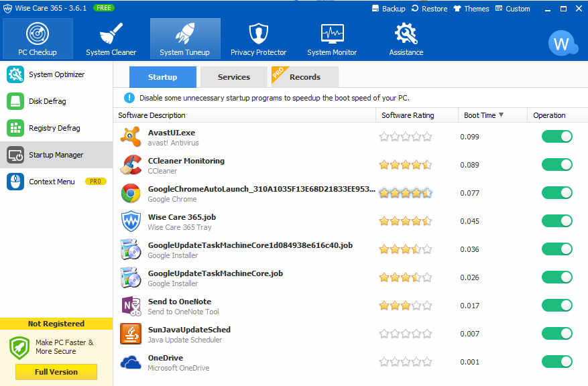Viewport: 588px width, 386px height.
Task: Open the Privacy Protector shield icon
Action: click(258, 34)
